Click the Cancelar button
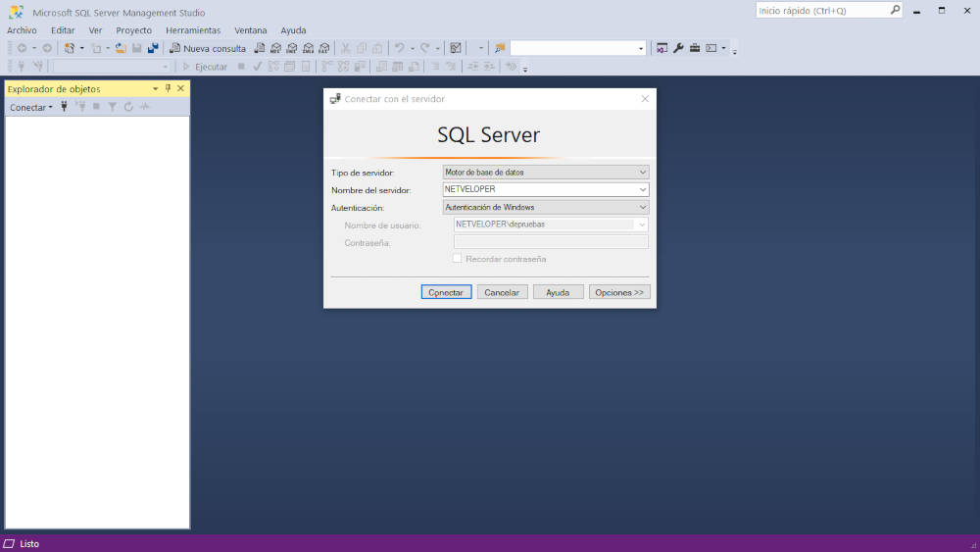This screenshot has height=552, width=980. coord(502,292)
